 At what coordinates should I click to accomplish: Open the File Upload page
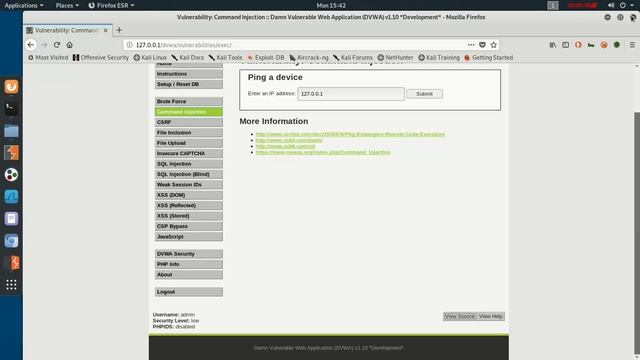click(x=189, y=143)
